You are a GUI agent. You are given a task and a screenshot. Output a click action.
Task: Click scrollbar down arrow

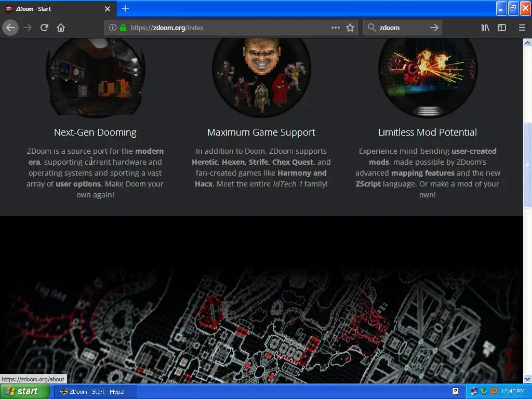pyautogui.click(x=527, y=379)
